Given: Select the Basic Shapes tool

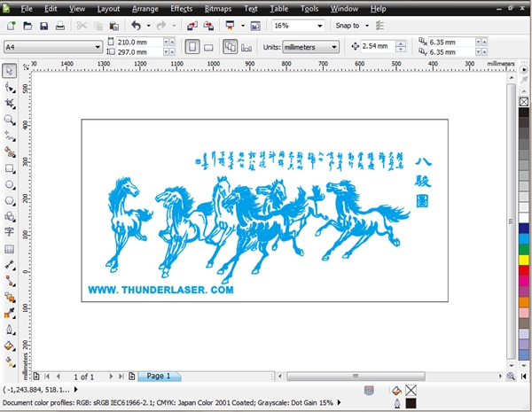Looking at the screenshot, I should pos(9,216).
